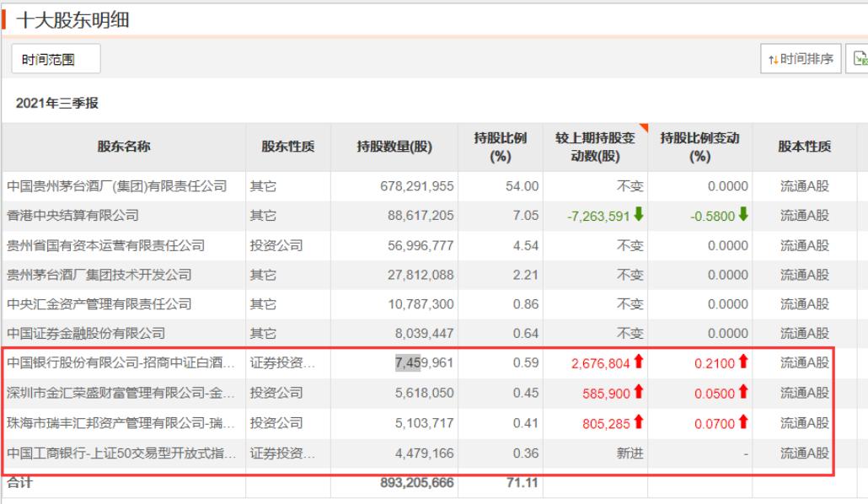The width and height of the screenshot is (868, 504).
Task: Select shareholder 中国工商银行-上证50交易型开放式指数
Action: (121, 453)
